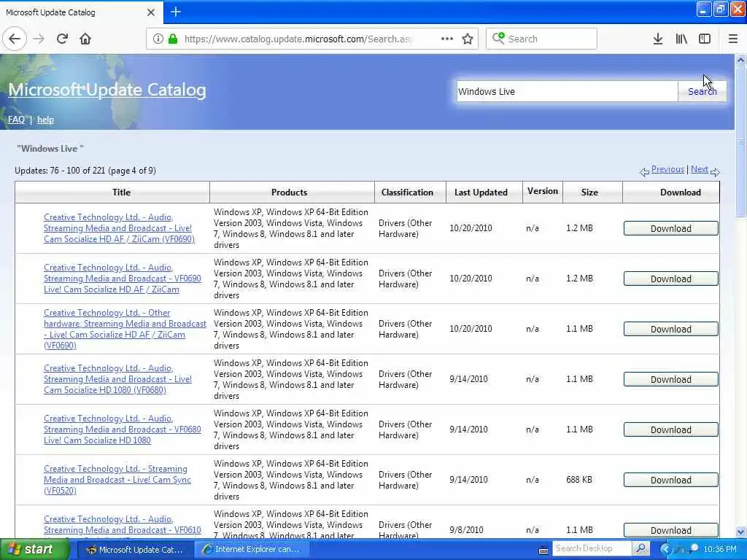This screenshot has width=747, height=560.
Task: Open the browser home page icon
Action: click(x=85, y=39)
